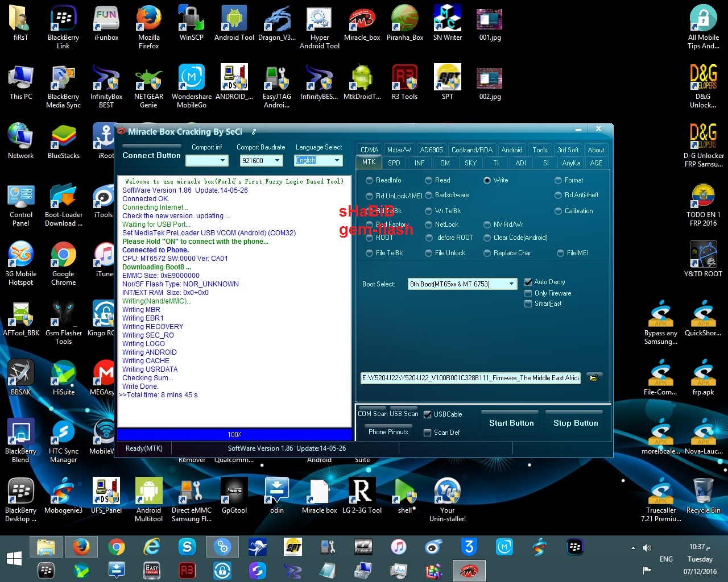This screenshot has width=728, height=582.
Task: Open SN Writer desktop icon
Action: point(448,24)
